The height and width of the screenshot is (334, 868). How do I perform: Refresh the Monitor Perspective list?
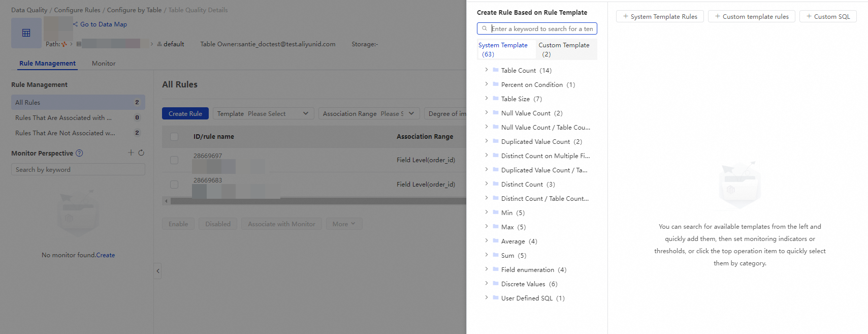(141, 153)
